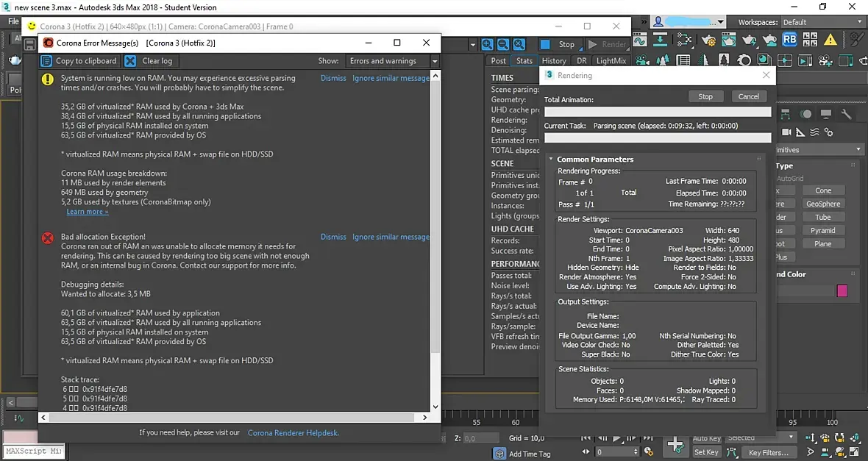Click the zoom in icon in the Corona frame buffer
This screenshot has height=461, width=868.
487,44
